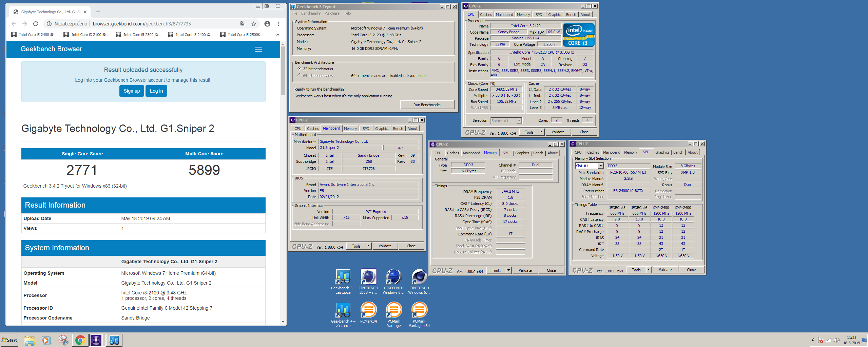Viewport: 868px width, 347px height.
Task: Open a new Chrome tab
Action: [x=98, y=12]
